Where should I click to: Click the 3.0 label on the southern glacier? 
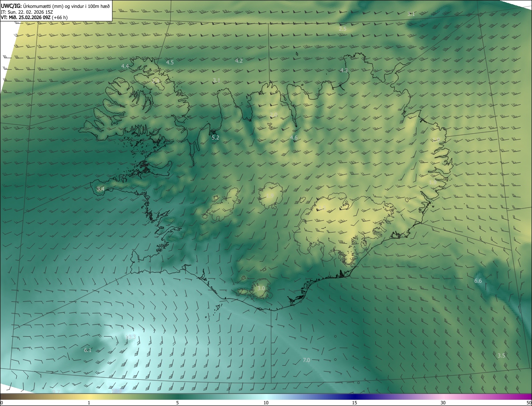tap(261, 288)
